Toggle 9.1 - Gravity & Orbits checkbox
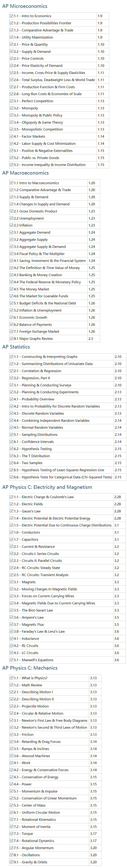This screenshot has width=127, height=868. 12,862
